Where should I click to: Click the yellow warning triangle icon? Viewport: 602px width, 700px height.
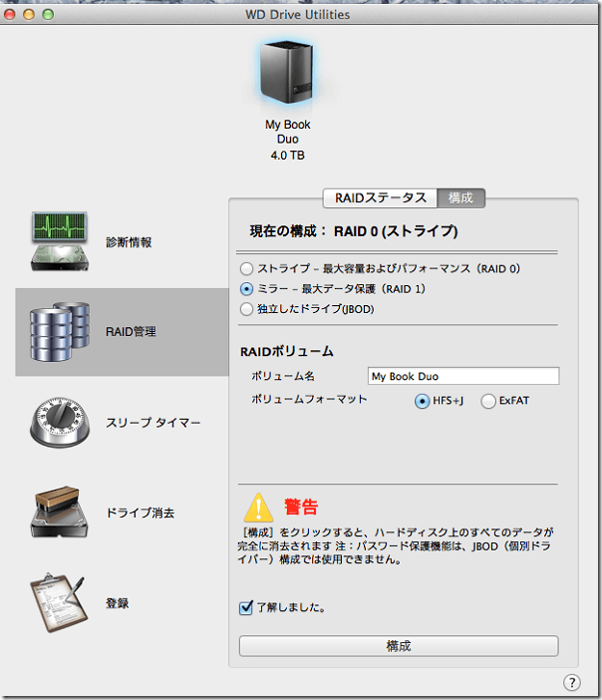tap(259, 508)
